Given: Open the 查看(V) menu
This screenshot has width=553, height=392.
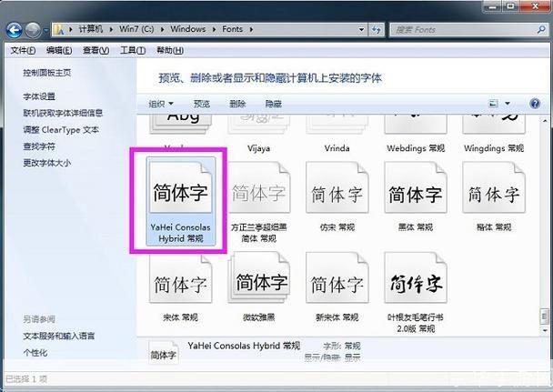Looking at the screenshot, I should (96, 50).
